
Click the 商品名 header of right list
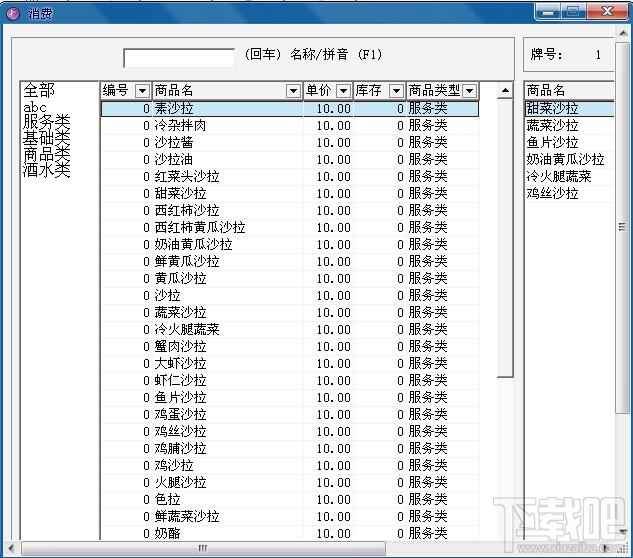(x=570, y=90)
